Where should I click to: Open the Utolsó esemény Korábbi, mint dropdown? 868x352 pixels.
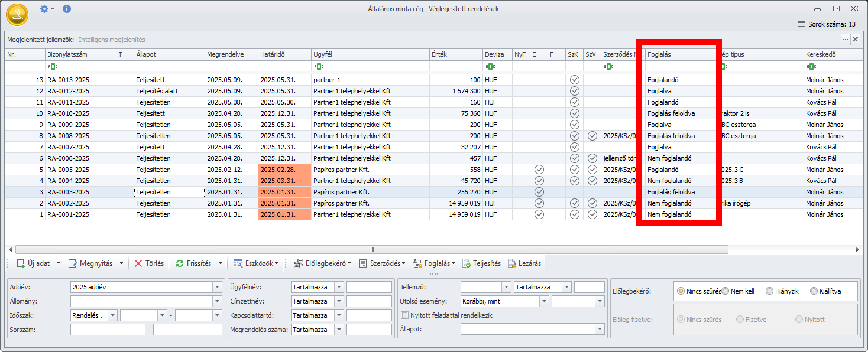[x=543, y=301]
